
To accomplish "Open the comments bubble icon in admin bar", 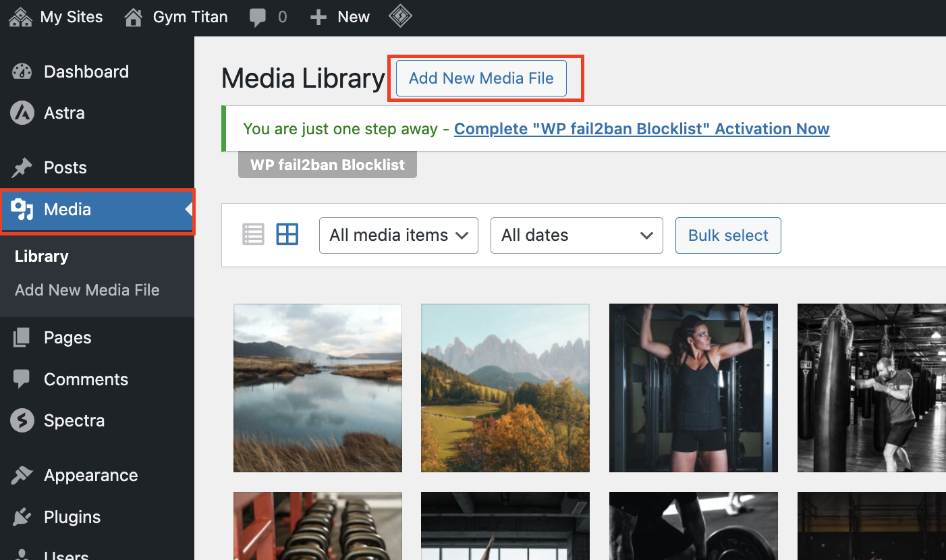I will [258, 18].
